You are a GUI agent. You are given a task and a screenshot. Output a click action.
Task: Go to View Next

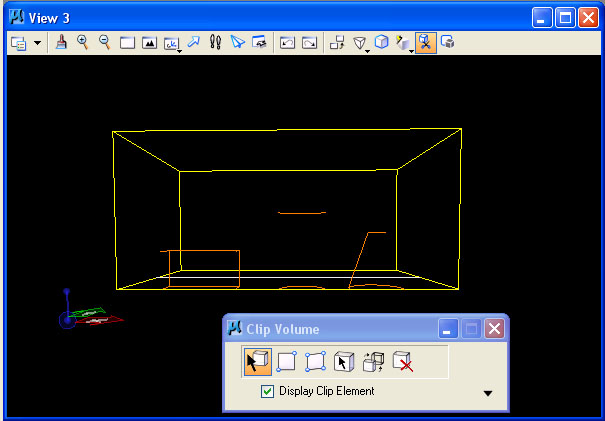coord(309,42)
